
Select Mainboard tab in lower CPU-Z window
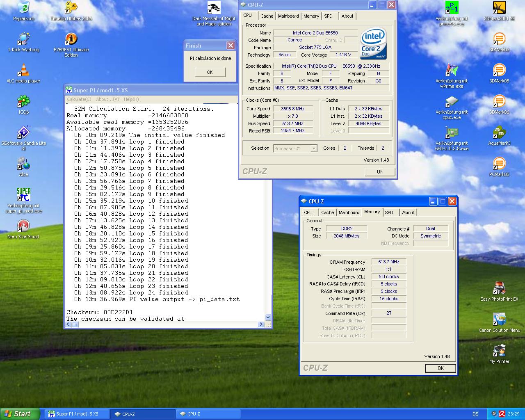(349, 212)
